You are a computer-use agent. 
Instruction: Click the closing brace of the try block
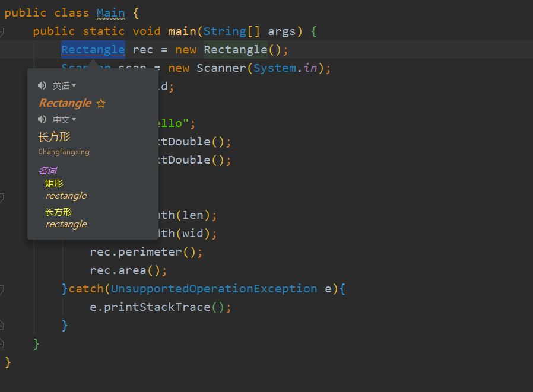click(65, 289)
